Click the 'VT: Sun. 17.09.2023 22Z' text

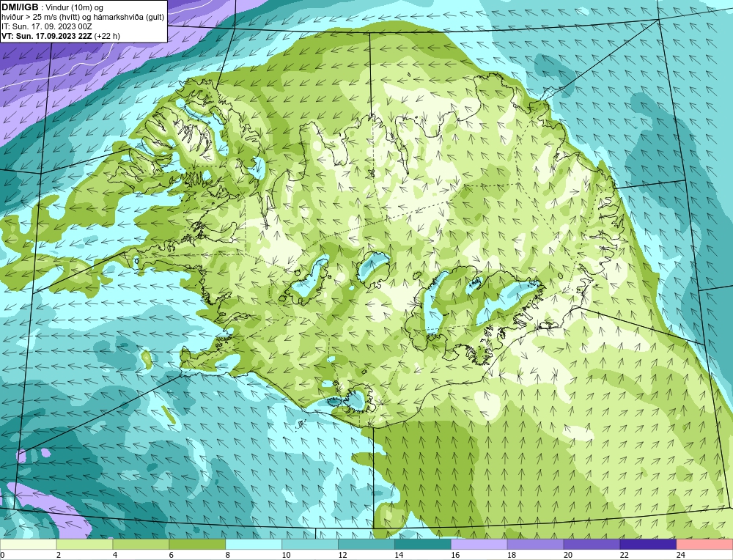[47, 36]
